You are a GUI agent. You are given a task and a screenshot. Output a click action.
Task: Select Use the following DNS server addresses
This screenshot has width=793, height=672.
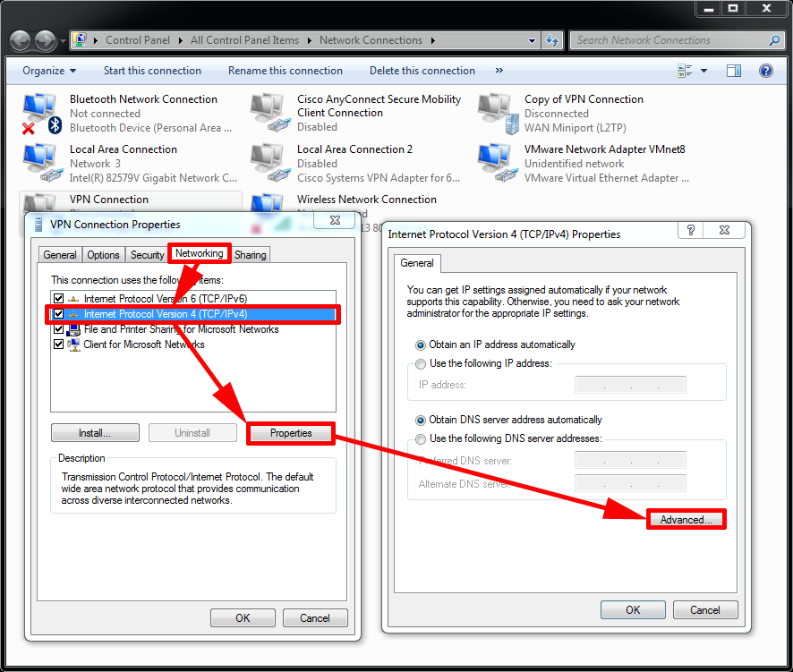tap(421, 439)
